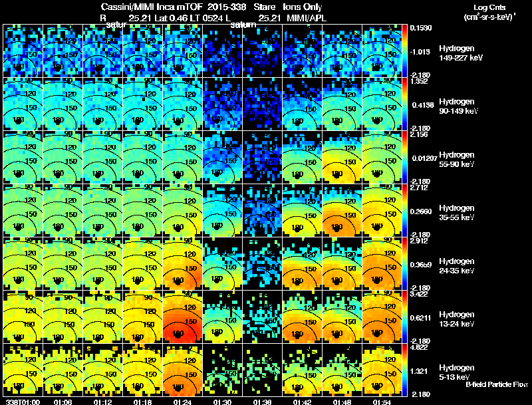This screenshot has width=532, height=405.
Task: Click the color bar beside Hydrogen 149-227 keV
Action: [404, 51]
